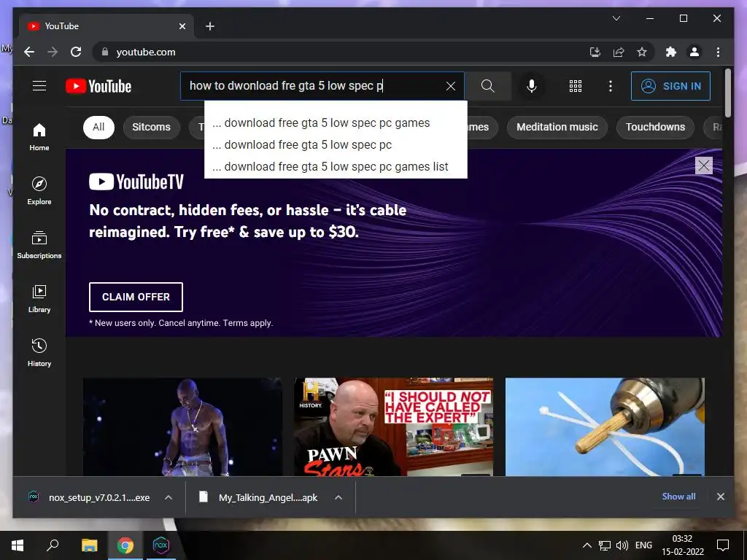The height and width of the screenshot is (560, 747).
Task: Click the share this page icon
Action: pos(619,52)
